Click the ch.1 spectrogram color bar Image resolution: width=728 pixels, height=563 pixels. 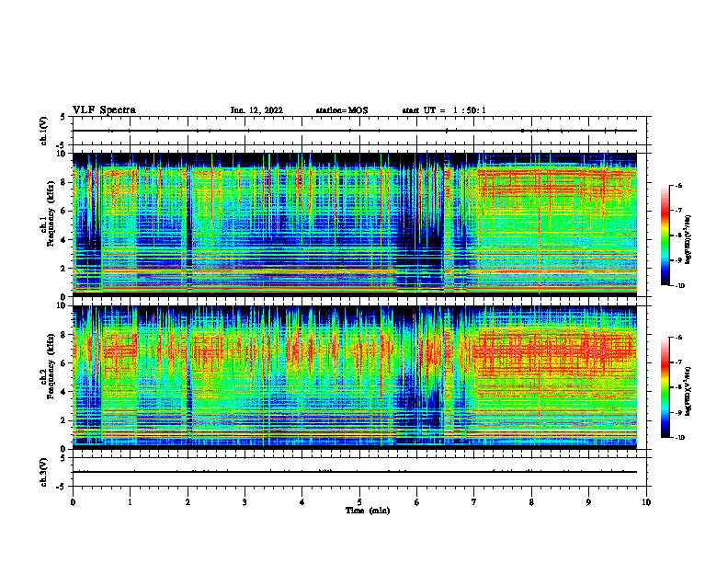click(x=665, y=236)
